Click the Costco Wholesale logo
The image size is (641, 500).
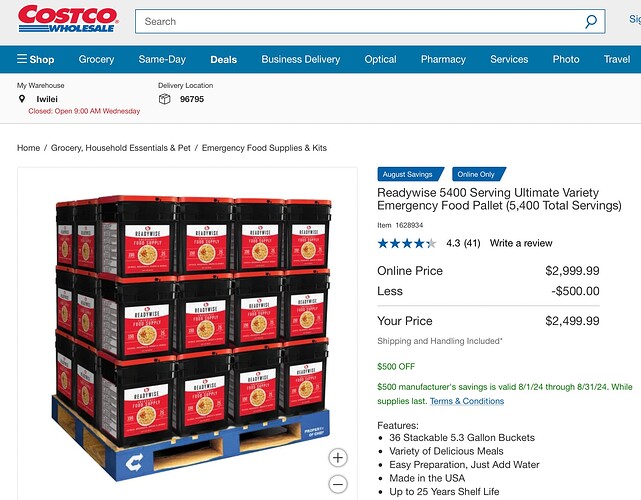tap(68, 19)
